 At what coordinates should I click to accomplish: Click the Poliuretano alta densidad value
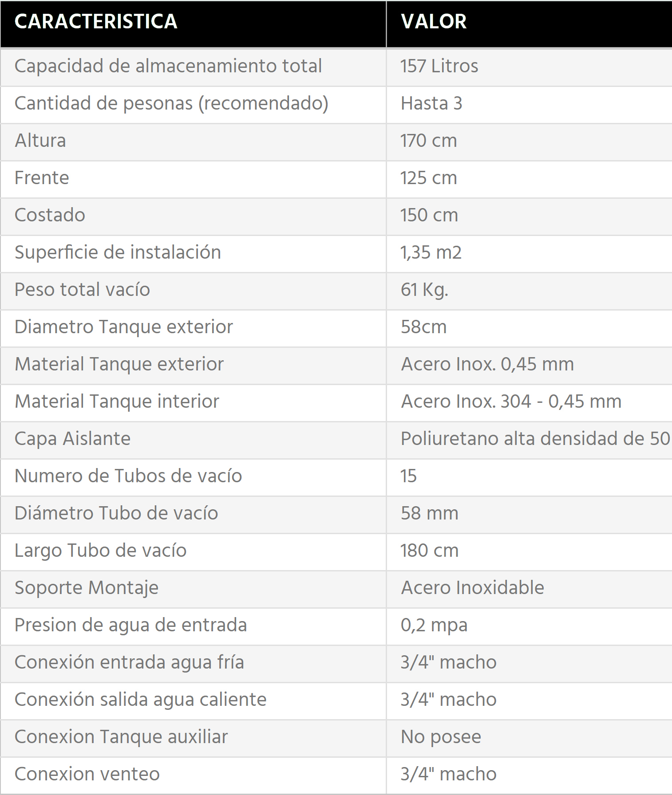(x=536, y=439)
